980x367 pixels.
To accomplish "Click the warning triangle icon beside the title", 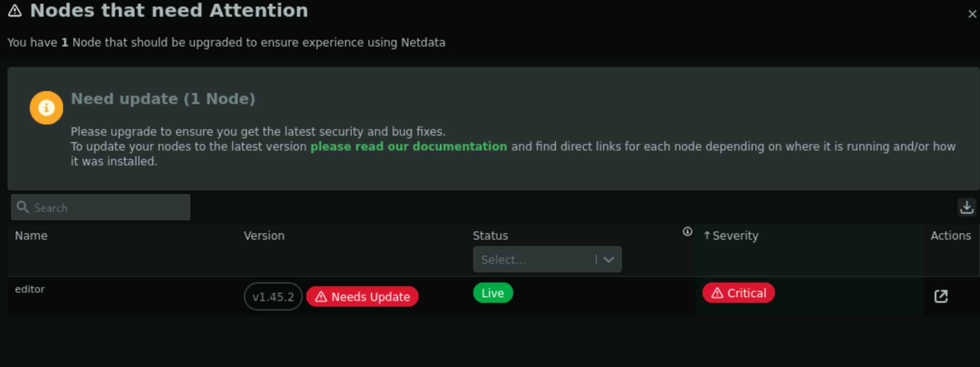I will pos(15,11).
